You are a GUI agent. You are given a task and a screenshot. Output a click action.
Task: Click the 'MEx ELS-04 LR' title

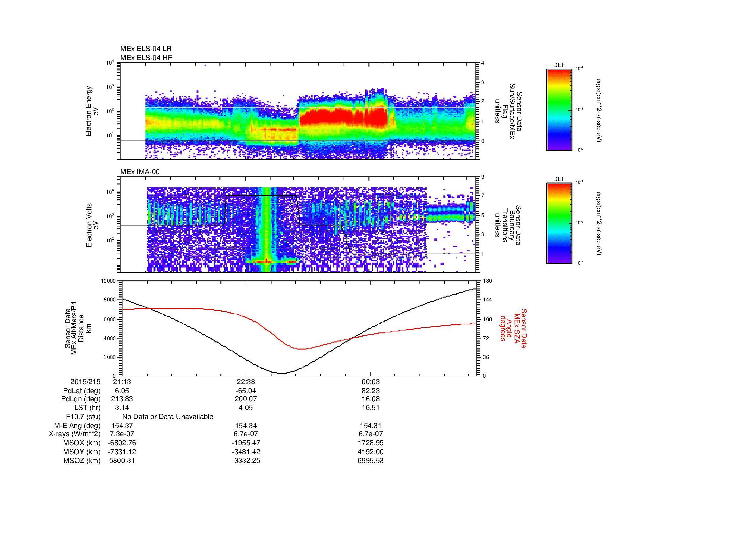[x=146, y=49]
